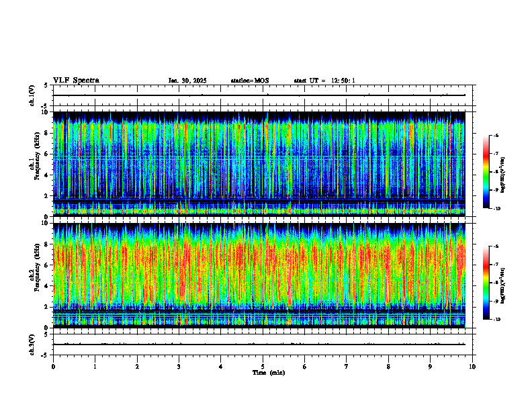This screenshot has width=532, height=411.
Task: Click the "7" minute tick on time axis
Action: (x=347, y=367)
